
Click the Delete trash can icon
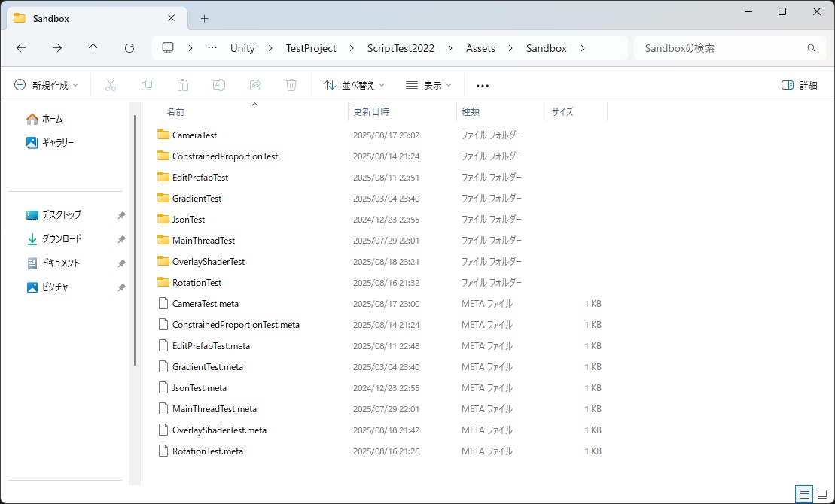point(291,85)
